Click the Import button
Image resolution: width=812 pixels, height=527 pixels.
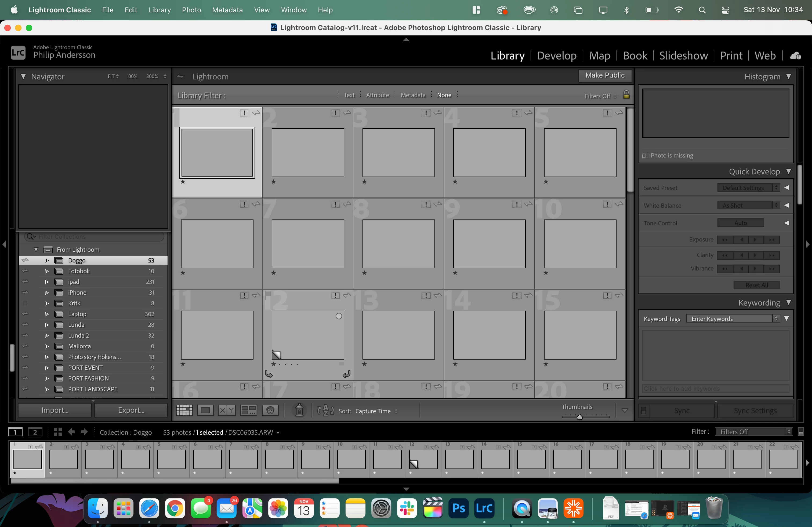point(55,410)
